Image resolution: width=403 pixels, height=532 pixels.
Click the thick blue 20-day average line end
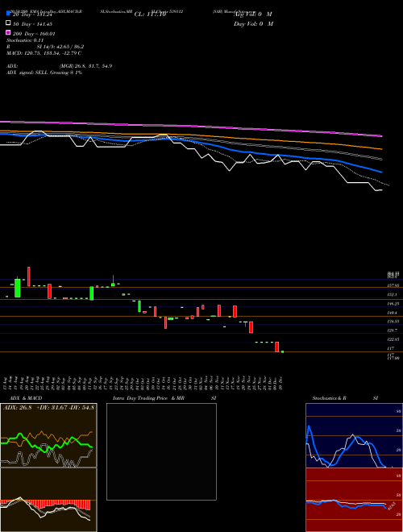pyautogui.click(x=380, y=172)
